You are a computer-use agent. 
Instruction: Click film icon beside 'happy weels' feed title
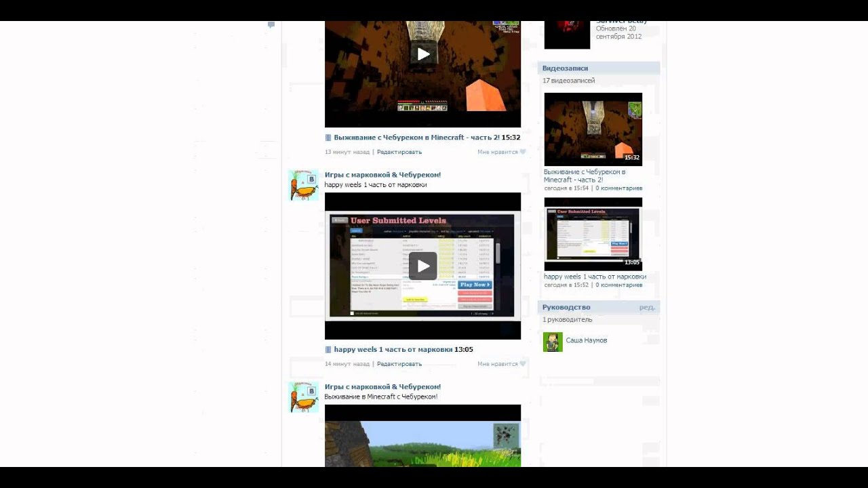click(x=328, y=350)
